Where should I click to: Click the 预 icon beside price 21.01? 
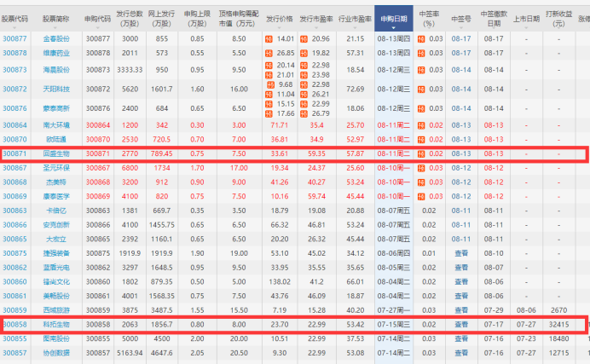coord(269,75)
